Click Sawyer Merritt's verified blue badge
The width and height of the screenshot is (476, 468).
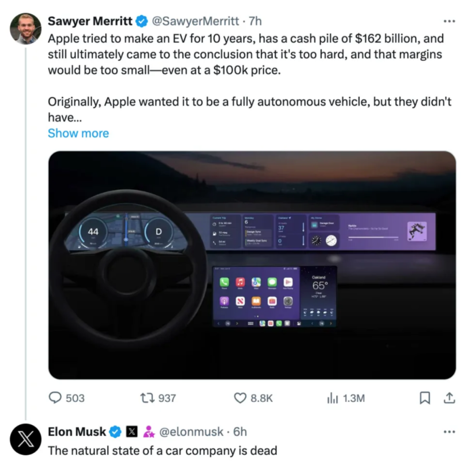coord(141,21)
